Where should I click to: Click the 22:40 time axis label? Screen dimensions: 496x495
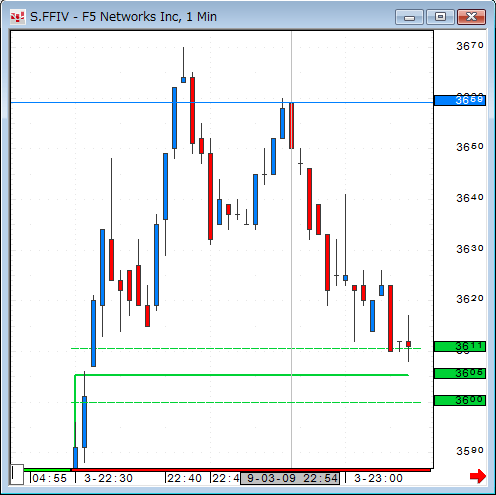[x=184, y=478]
